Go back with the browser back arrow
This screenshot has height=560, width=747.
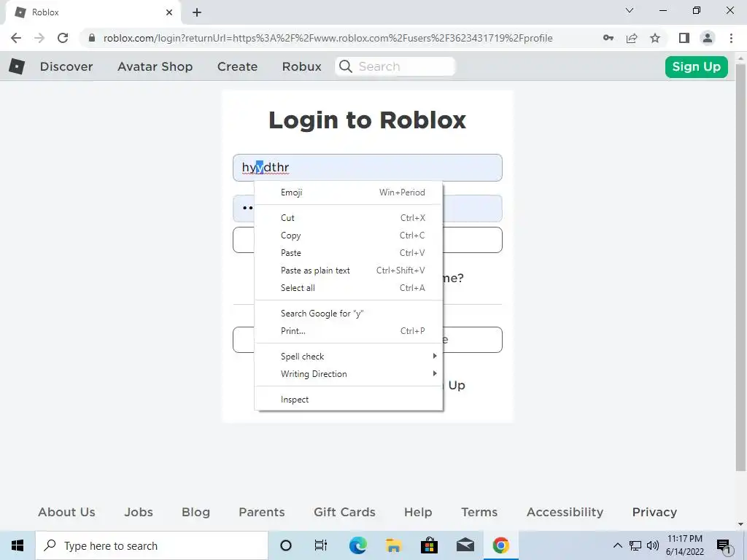pos(16,38)
